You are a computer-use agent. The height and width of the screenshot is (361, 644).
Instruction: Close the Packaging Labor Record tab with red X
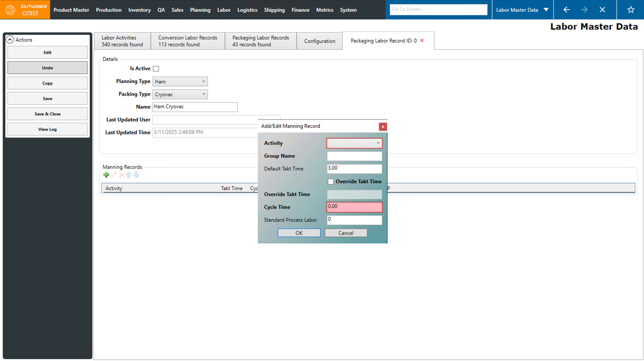click(x=422, y=41)
